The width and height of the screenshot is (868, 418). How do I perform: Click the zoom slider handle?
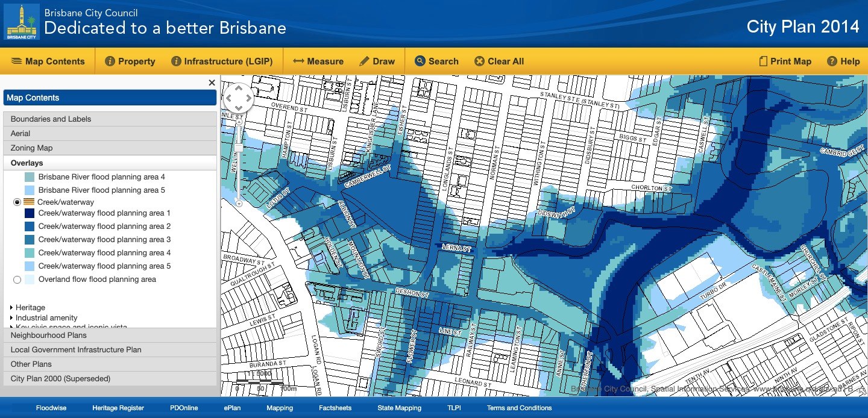tap(239, 148)
